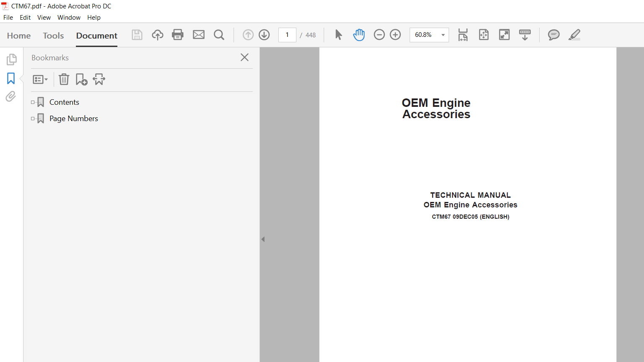Click the OEM Engine Accessories title
Screen dimensions: 644x362
[x=436, y=109]
